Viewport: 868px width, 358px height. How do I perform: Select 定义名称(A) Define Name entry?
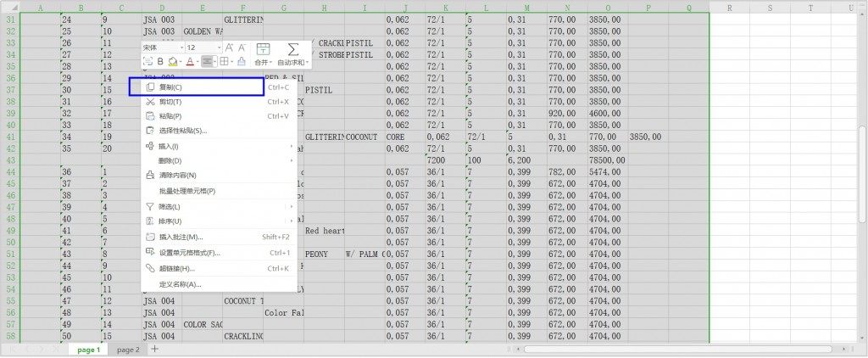click(220, 284)
